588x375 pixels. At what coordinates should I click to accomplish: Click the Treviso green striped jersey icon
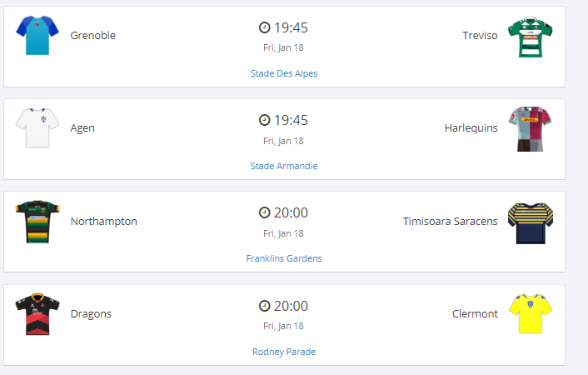531,36
